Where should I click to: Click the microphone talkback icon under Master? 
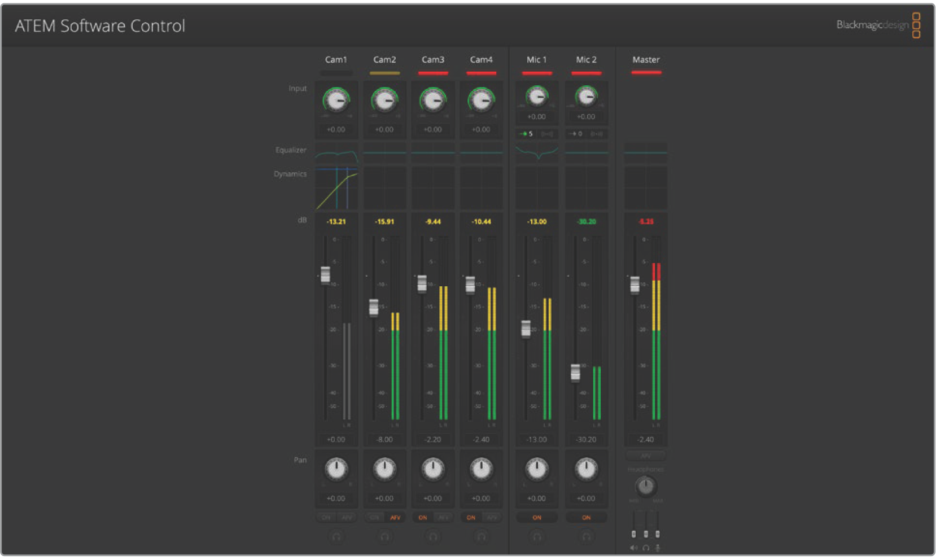(x=658, y=548)
